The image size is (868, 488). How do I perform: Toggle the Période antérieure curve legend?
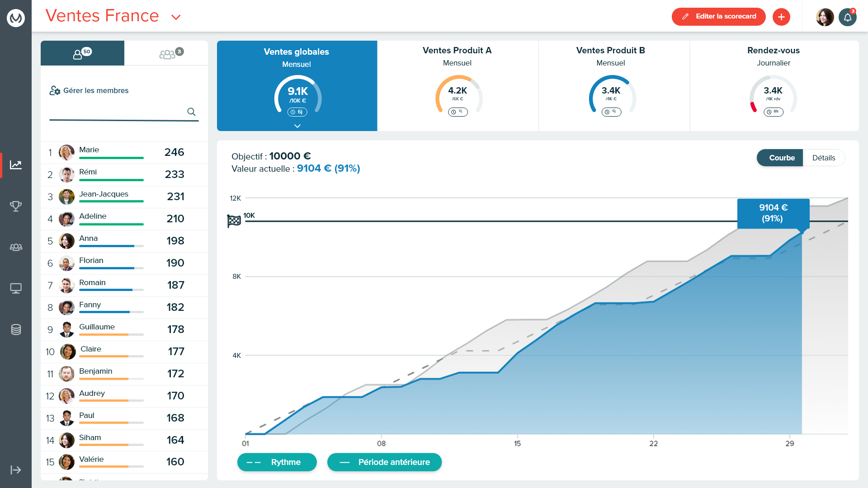pyautogui.click(x=384, y=462)
